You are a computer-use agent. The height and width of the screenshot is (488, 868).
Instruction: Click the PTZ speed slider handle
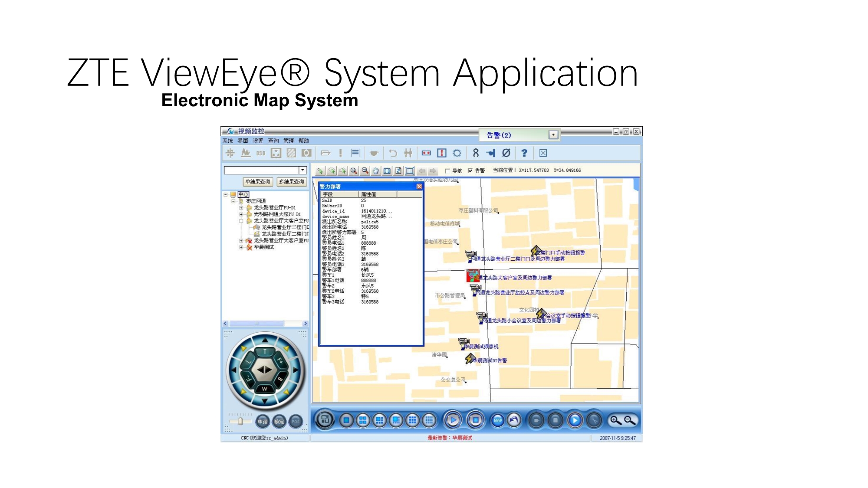pos(240,421)
